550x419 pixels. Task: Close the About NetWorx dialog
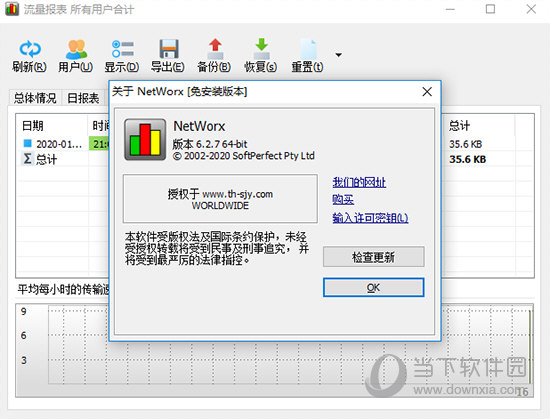point(427,92)
